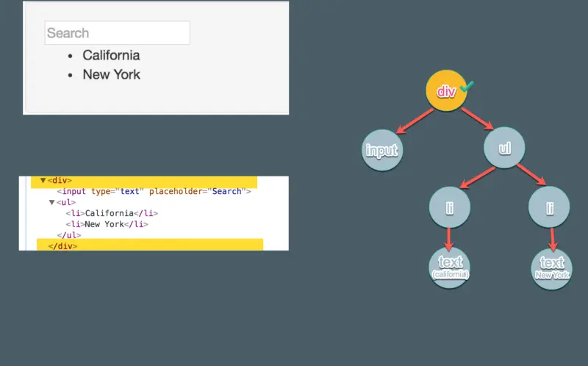Image resolution: width=588 pixels, height=366 pixels.
Task: Collapse the ul element disclosure triangle
Action: click(51, 203)
